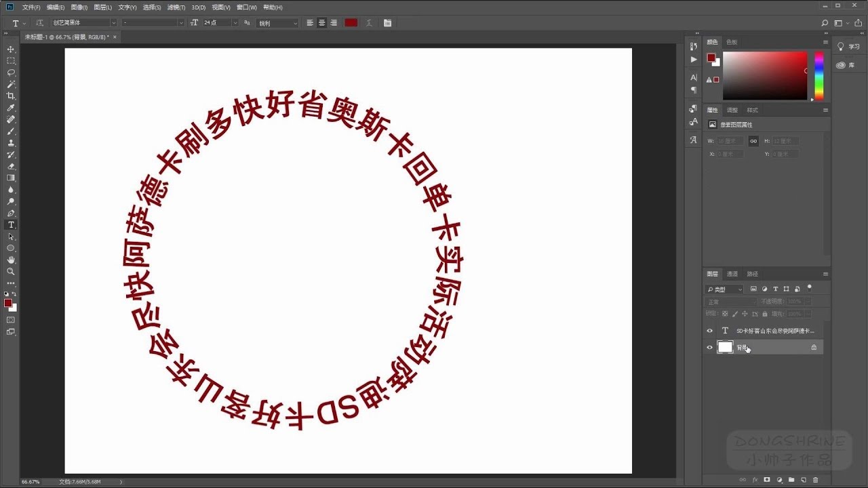Screen dimensions: 868x488
Task: Select the Horizontal Type tool in the toolbox
Action: (x=11, y=224)
